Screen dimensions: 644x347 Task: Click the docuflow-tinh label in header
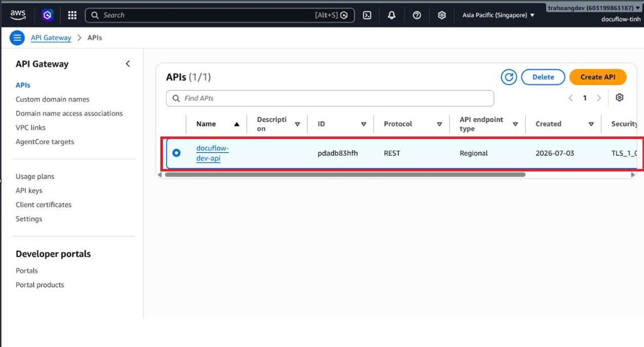pyautogui.click(x=621, y=19)
